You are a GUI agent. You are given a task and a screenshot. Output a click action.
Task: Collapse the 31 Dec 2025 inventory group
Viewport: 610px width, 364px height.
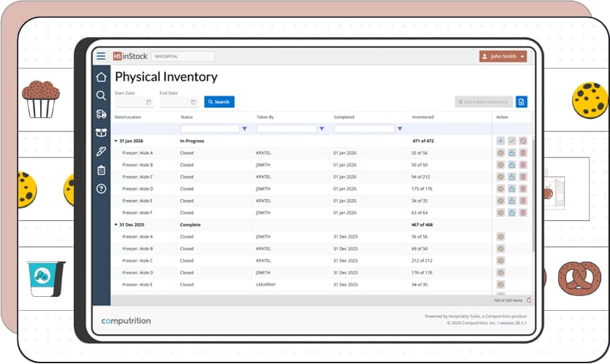pos(115,225)
